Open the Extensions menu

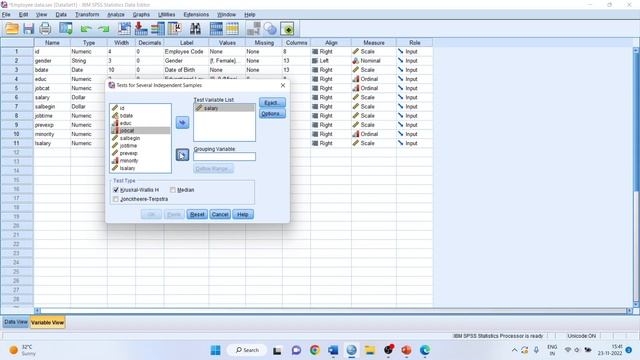196,14
